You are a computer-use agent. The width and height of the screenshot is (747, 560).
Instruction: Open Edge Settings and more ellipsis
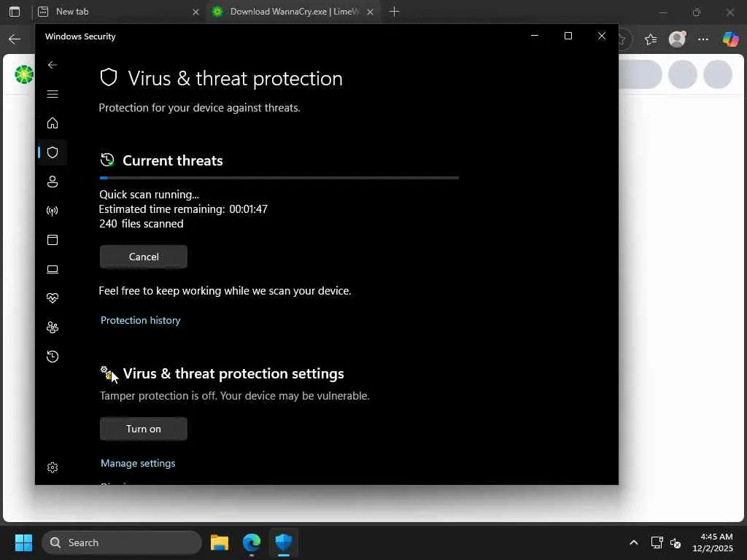pyautogui.click(x=703, y=39)
